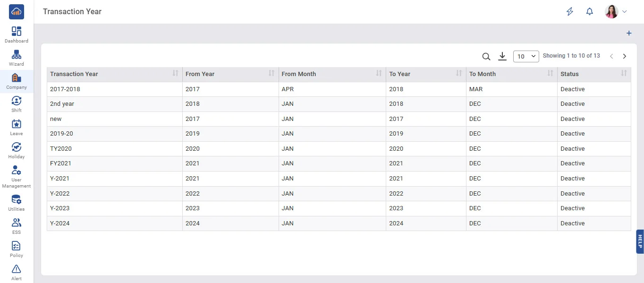Viewport: 644px width, 283px height.
Task: Sort by the Transaction Year column
Action: click(x=175, y=73)
